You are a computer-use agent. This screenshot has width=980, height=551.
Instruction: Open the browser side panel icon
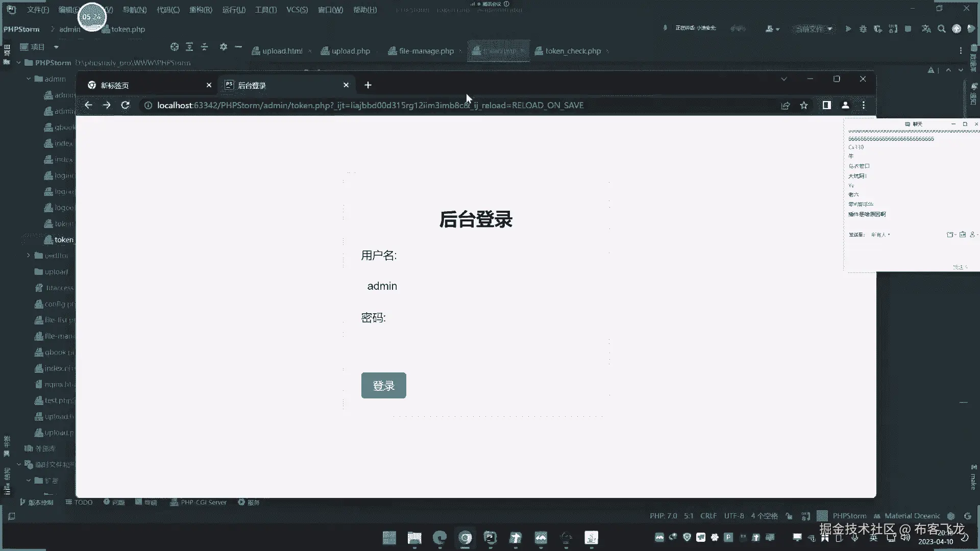click(826, 105)
